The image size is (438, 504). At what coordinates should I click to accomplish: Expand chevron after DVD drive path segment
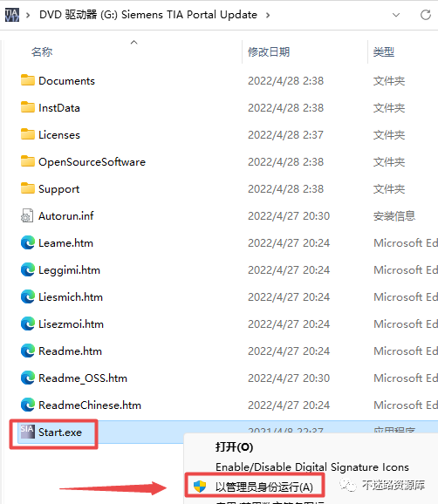tap(268, 15)
